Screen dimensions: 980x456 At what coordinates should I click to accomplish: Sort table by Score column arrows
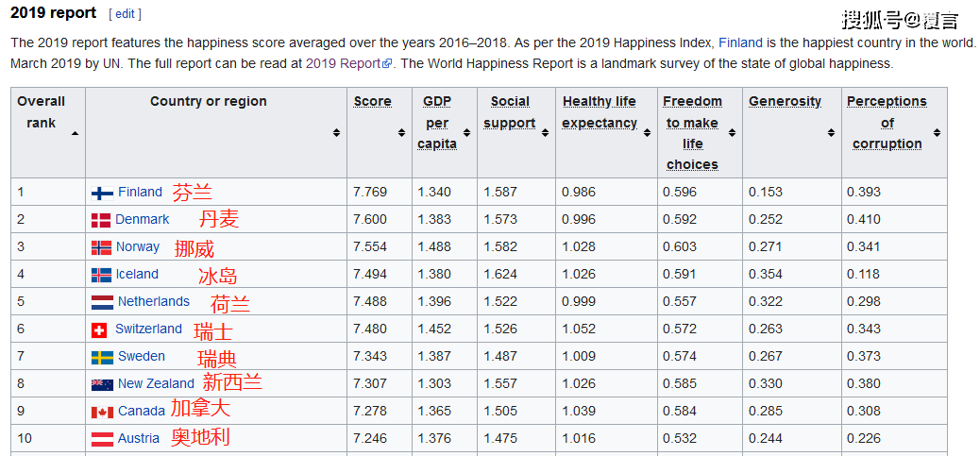[401, 133]
